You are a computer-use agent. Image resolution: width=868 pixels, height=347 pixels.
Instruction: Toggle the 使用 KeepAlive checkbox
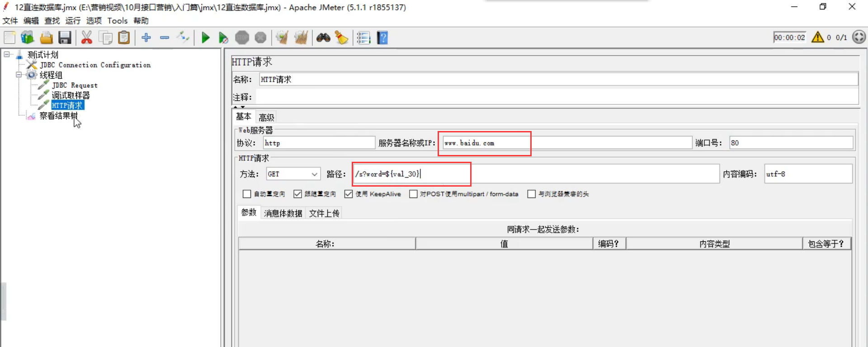(349, 194)
